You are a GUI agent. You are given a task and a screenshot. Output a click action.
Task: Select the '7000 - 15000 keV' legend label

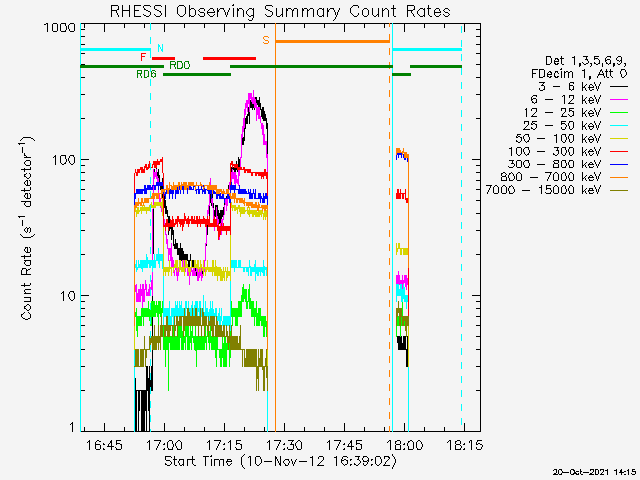click(543, 190)
